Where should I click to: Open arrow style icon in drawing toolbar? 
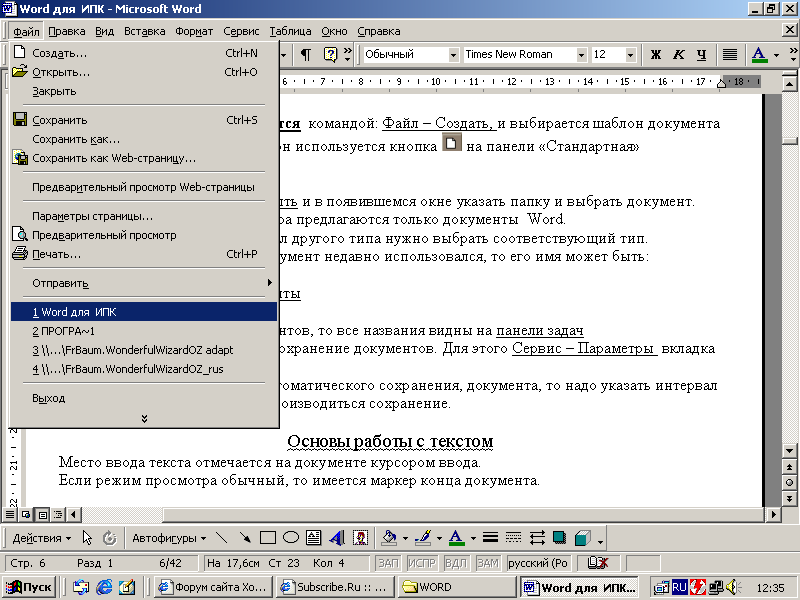(x=537, y=538)
